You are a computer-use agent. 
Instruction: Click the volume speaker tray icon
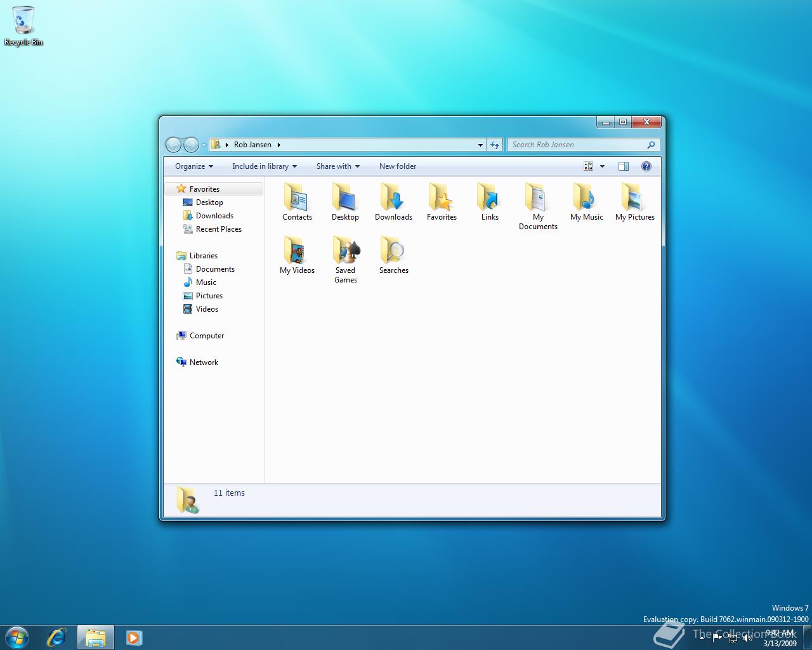coord(749,637)
